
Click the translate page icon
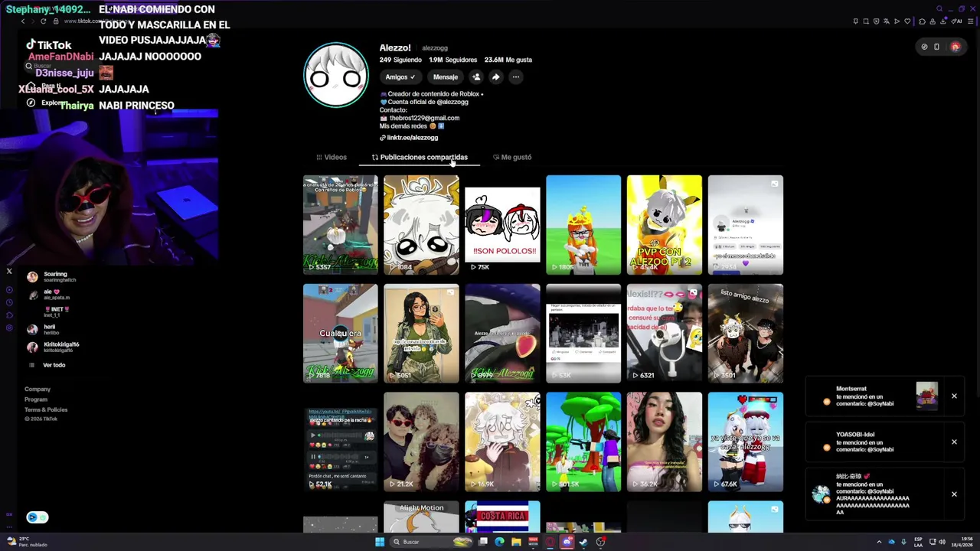coord(887,21)
